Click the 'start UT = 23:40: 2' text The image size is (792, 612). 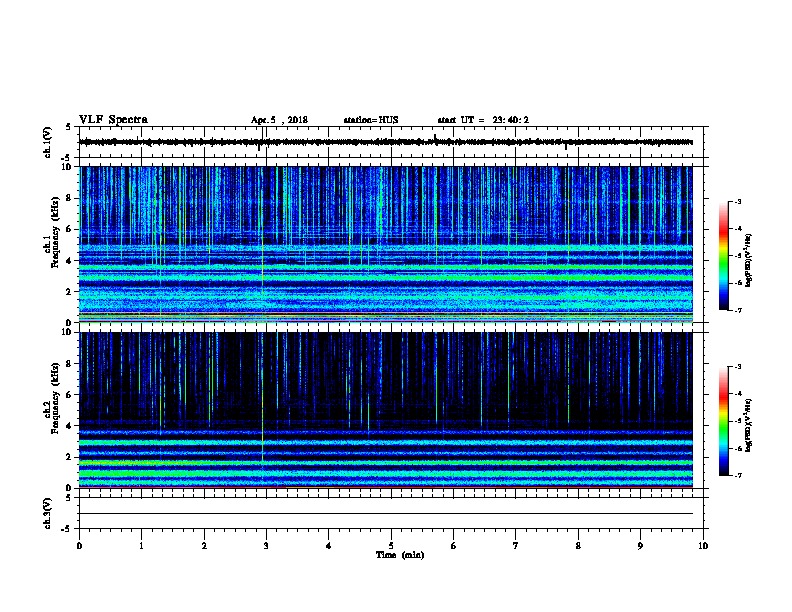[483, 120]
